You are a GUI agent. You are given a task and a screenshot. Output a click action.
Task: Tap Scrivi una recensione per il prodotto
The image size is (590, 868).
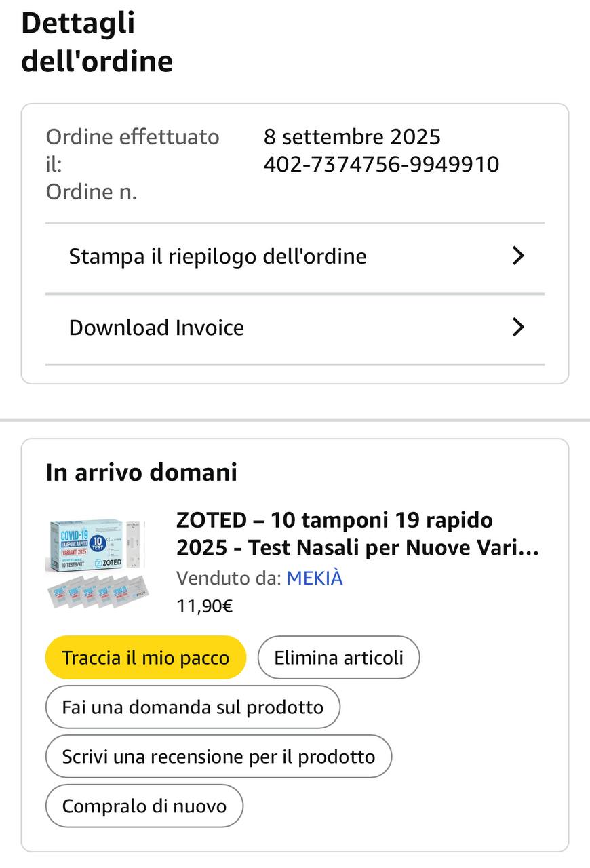click(x=218, y=757)
